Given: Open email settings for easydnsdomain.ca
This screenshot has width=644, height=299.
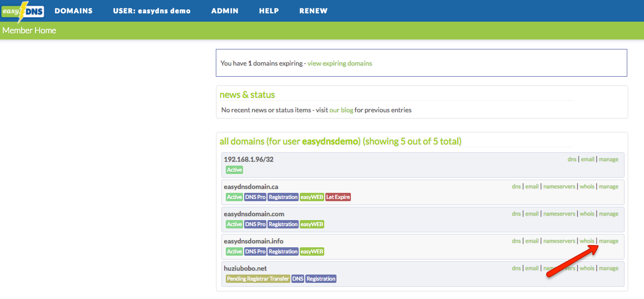Looking at the screenshot, I should [x=532, y=187].
